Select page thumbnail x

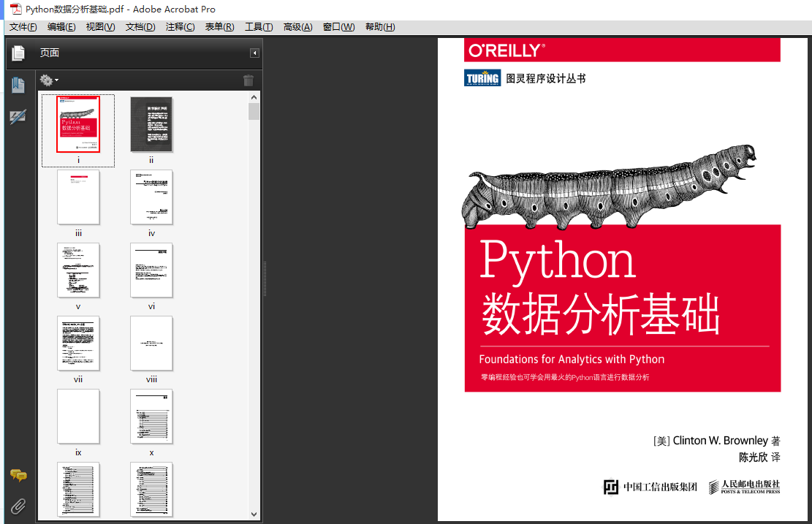click(151, 417)
